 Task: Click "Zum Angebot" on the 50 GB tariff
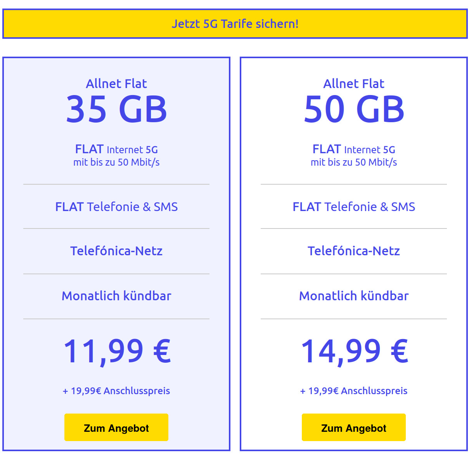[x=353, y=427]
